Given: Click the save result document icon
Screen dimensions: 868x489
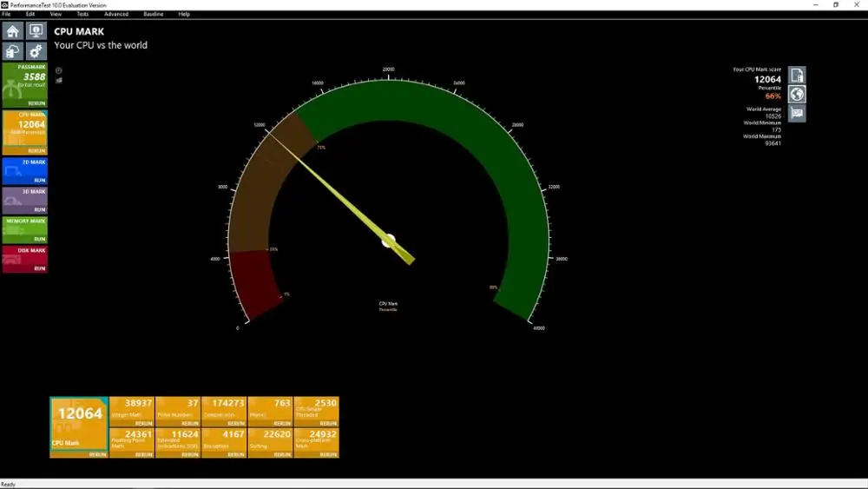Looking at the screenshot, I should point(797,76).
